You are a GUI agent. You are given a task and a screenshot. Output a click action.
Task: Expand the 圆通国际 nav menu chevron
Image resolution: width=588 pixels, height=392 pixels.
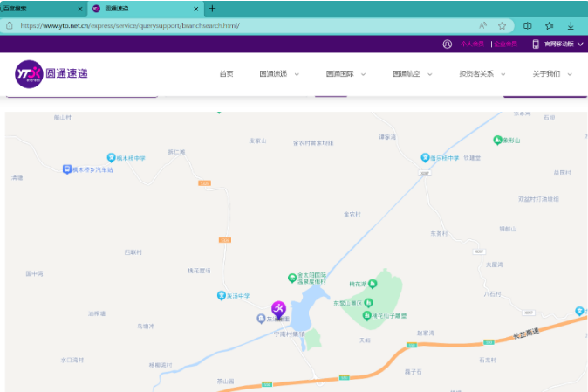(x=363, y=74)
